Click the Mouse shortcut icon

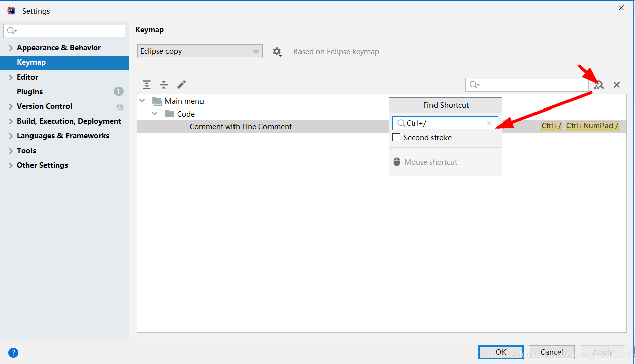pyautogui.click(x=397, y=162)
